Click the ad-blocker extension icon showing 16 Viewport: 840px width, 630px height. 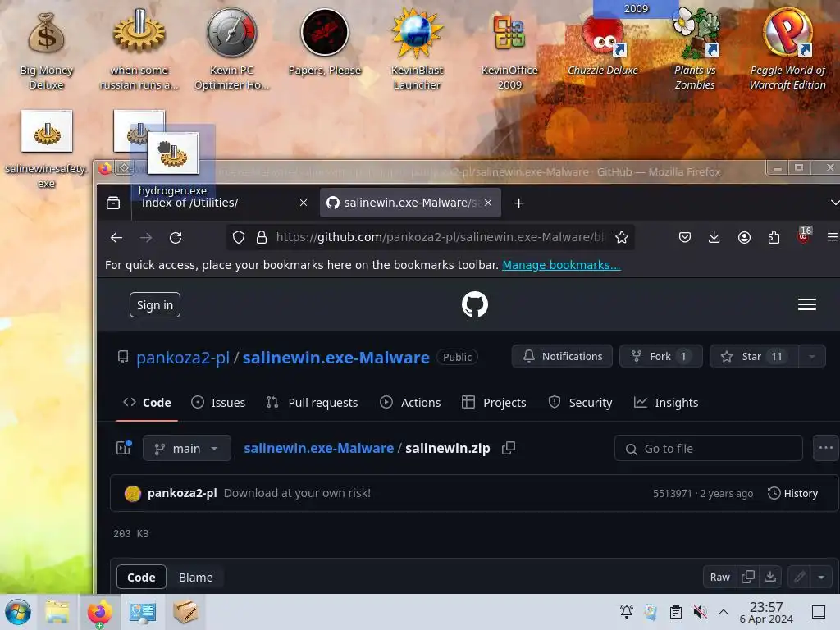click(x=804, y=235)
